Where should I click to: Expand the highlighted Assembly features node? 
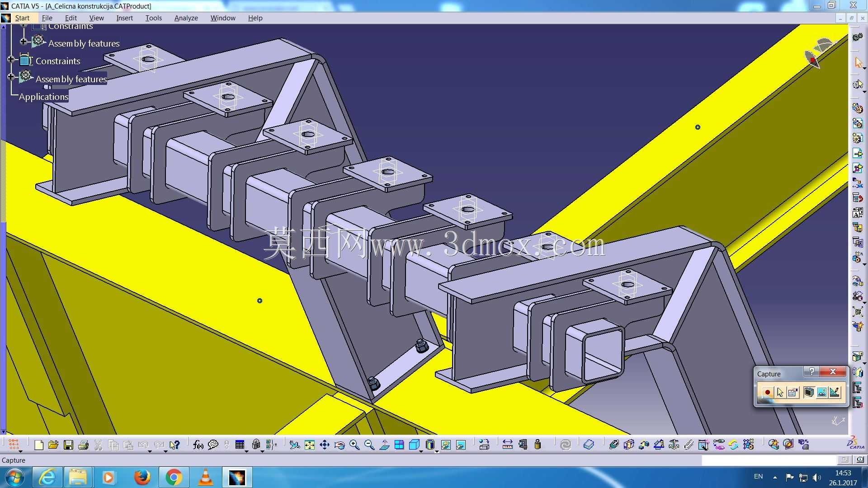[x=11, y=77]
